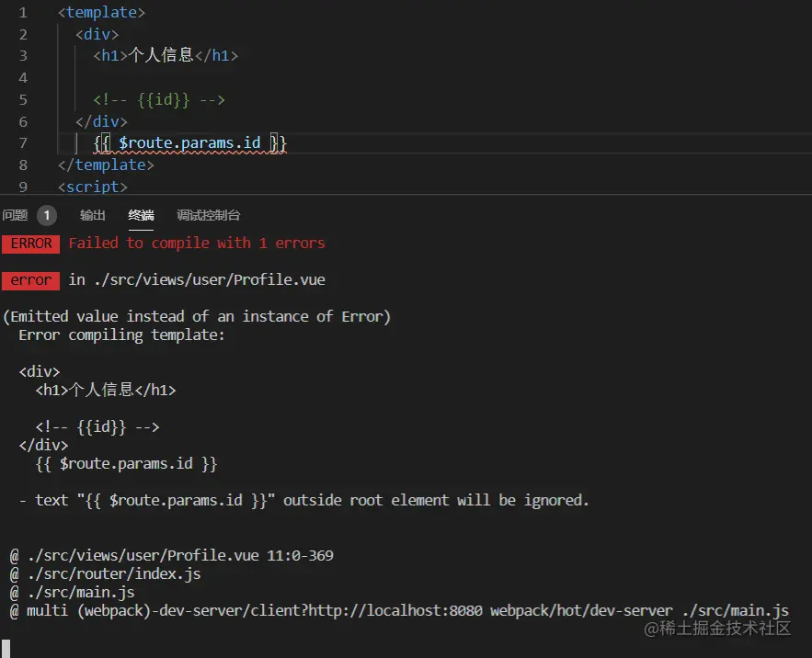812x658 pixels.
Task: Place cursor on $route.params.id in editor line 7
Action: click(189, 142)
